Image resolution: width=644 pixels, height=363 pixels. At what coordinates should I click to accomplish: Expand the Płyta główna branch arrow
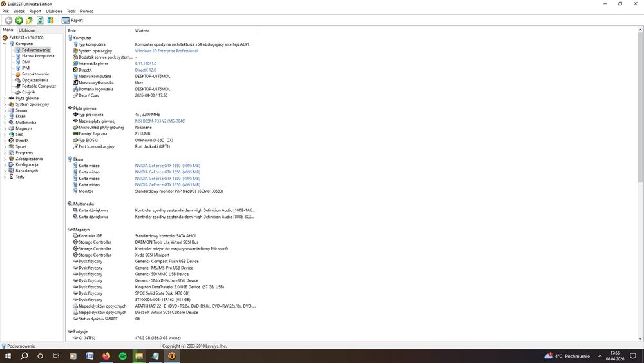(x=5, y=98)
